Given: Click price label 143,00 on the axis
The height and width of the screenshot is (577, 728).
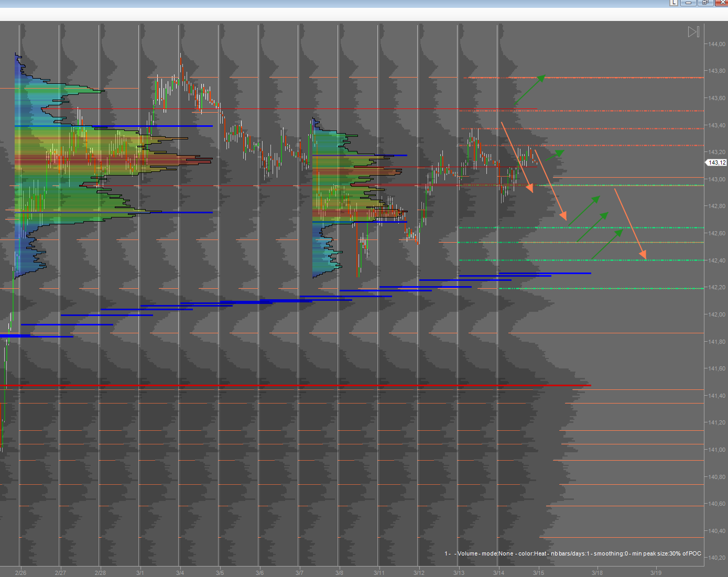Looking at the screenshot, I should coord(717,179).
